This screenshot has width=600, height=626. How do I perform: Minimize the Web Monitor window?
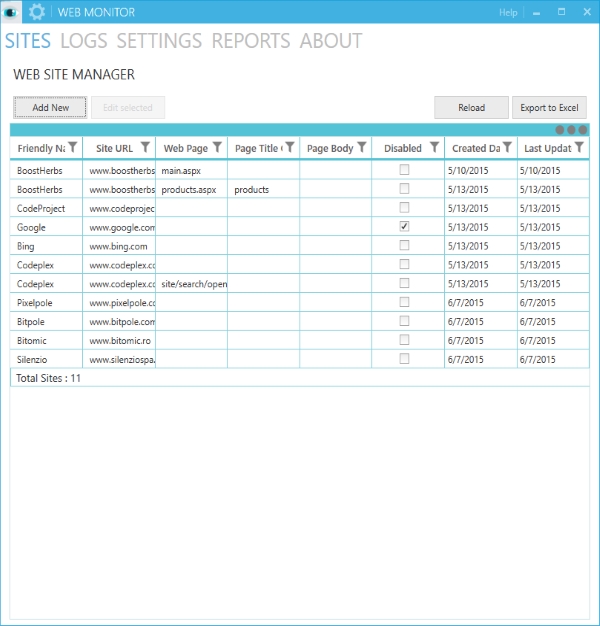(537, 12)
